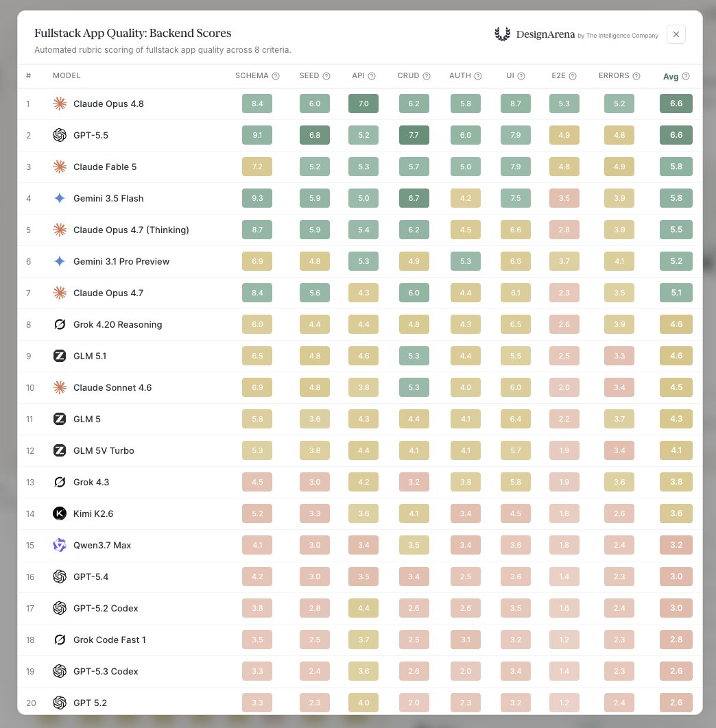Click The Intelligence Company link text
The height and width of the screenshot is (728, 716).
pos(622,36)
